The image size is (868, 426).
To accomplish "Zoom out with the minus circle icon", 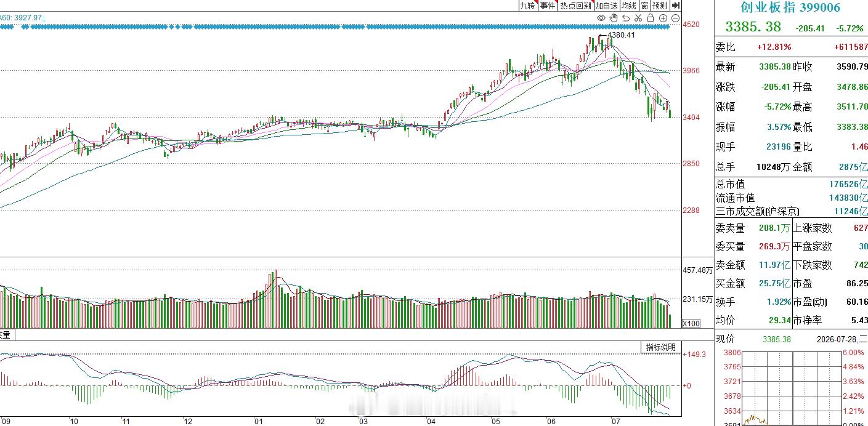I will tap(675, 18).
